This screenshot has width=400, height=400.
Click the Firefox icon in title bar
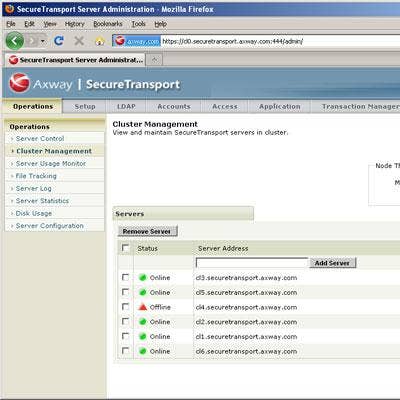(x=9, y=9)
